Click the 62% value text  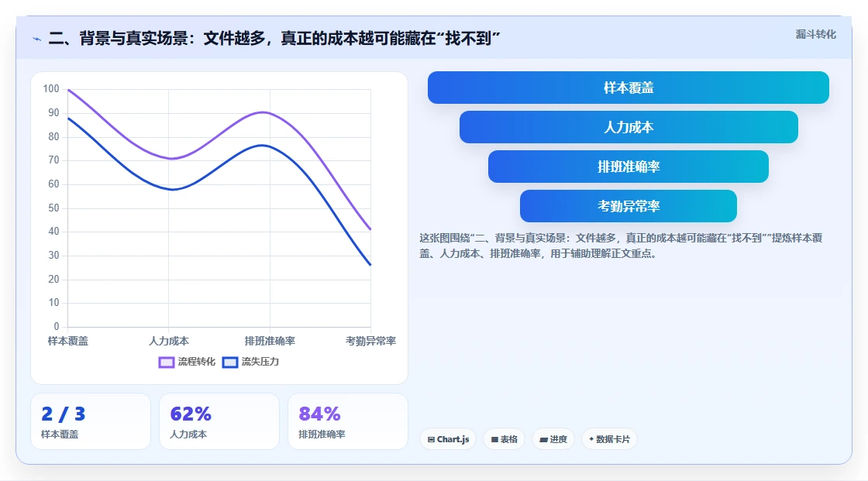tap(191, 414)
